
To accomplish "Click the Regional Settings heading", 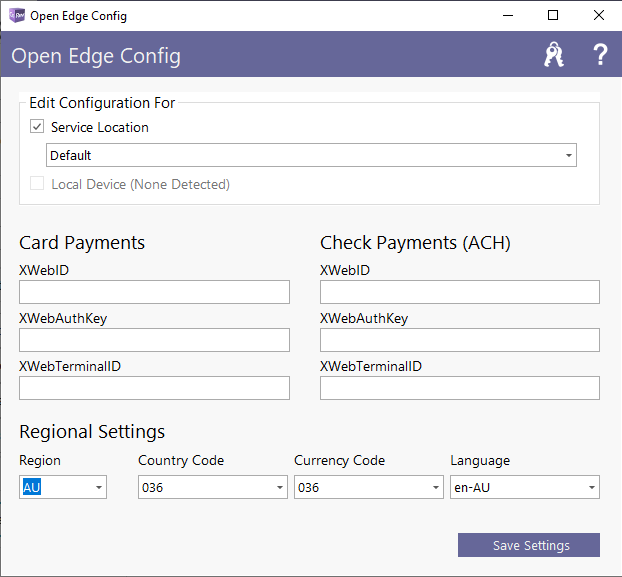I will pos(92,432).
